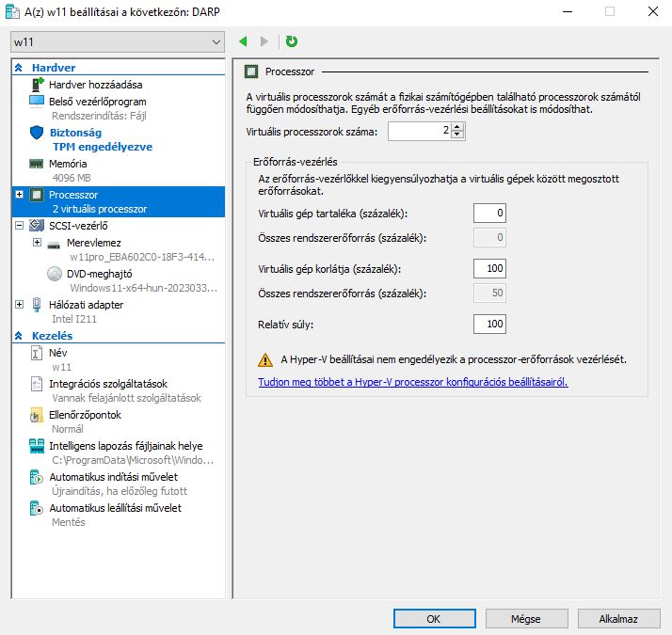Screen dimensions: 672x635
Task: Expand the Hálózati adapter tree node
Action: point(20,305)
